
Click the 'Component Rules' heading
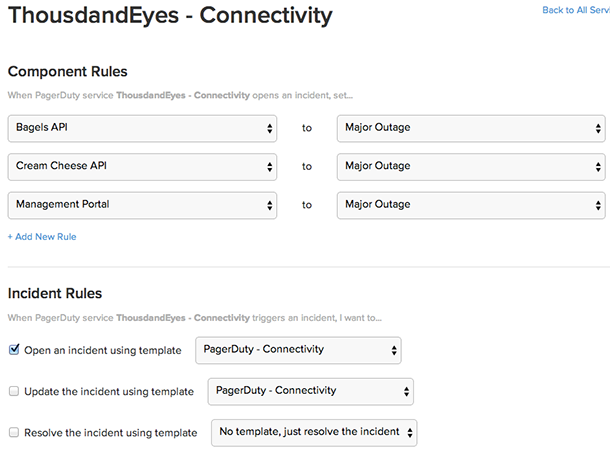coord(67,72)
